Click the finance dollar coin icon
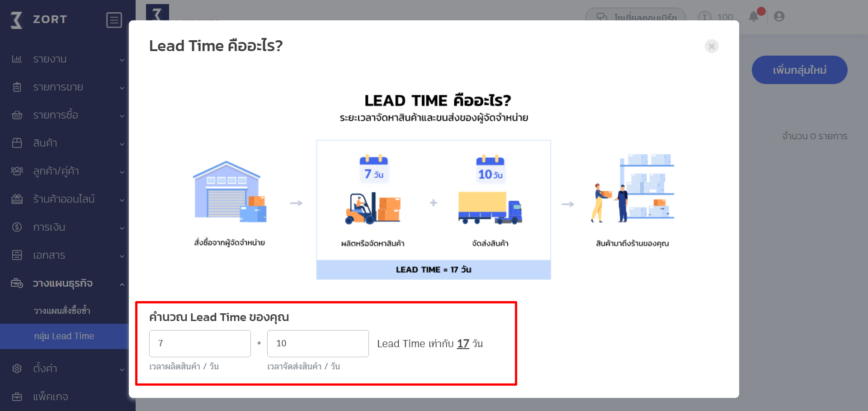The height and width of the screenshot is (411, 868). click(17, 227)
